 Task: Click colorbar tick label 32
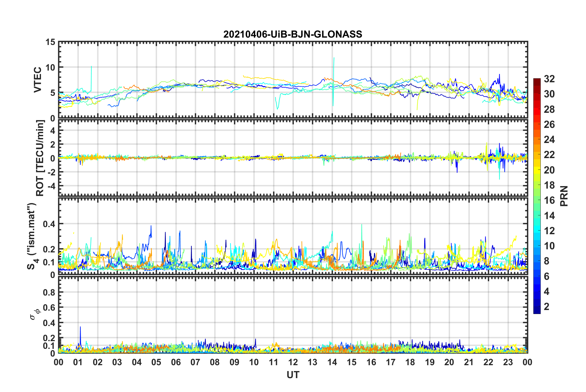tap(549, 79)
